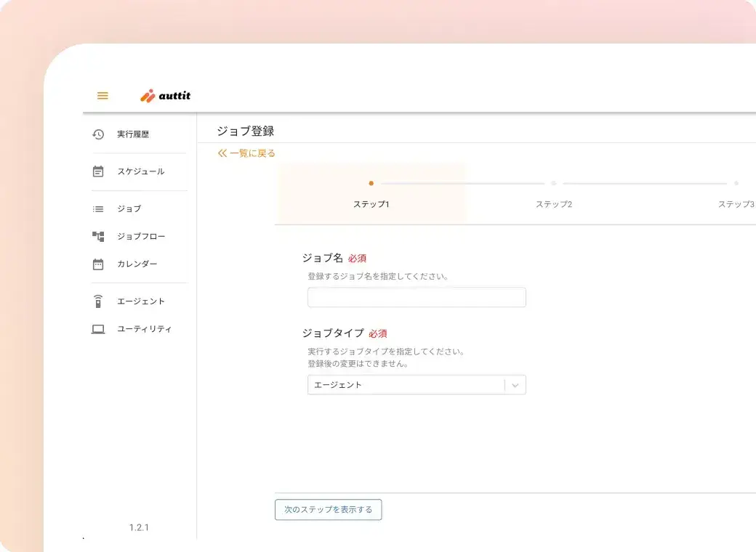The image size is (756, 552).
Task: Open the 実行履歴 history icon
Action: tap(98, 134)
